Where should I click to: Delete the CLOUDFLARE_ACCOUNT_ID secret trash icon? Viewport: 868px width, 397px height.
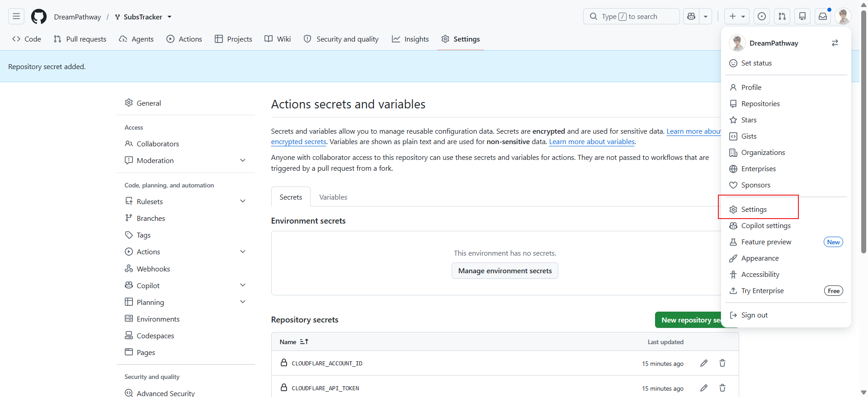722,364
